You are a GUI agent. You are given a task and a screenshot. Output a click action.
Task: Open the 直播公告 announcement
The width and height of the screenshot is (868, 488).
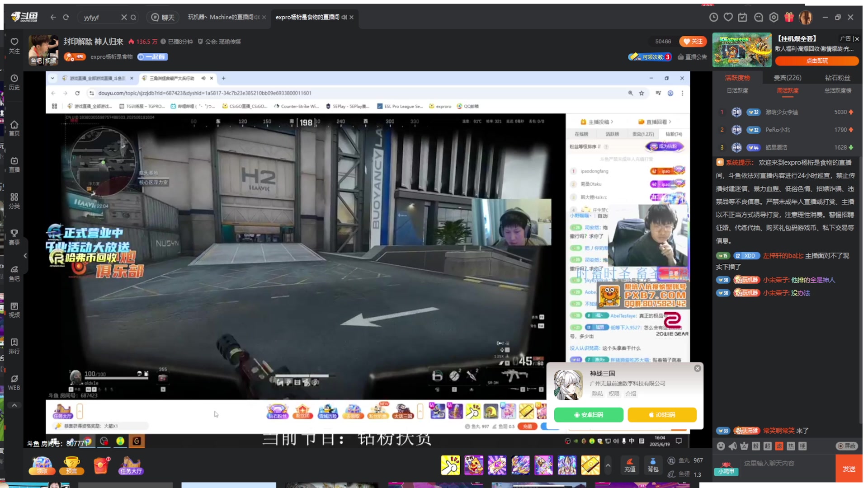[x=692, y=57]
